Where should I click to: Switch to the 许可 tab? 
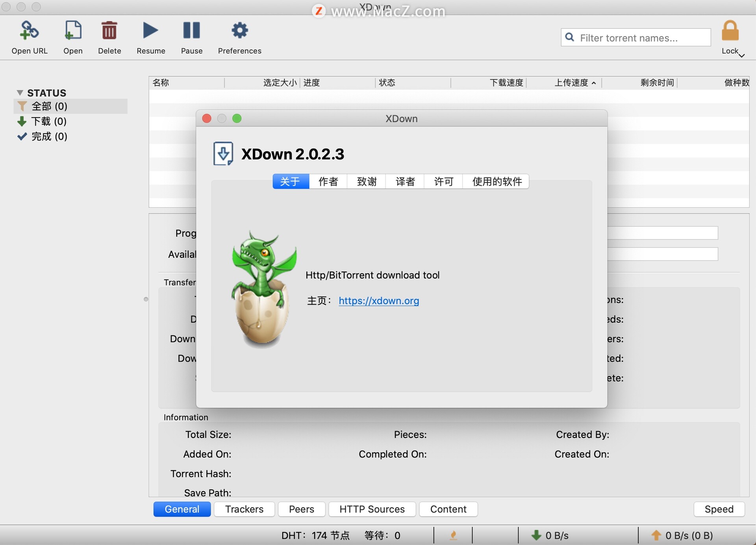[x=443, y=181]
